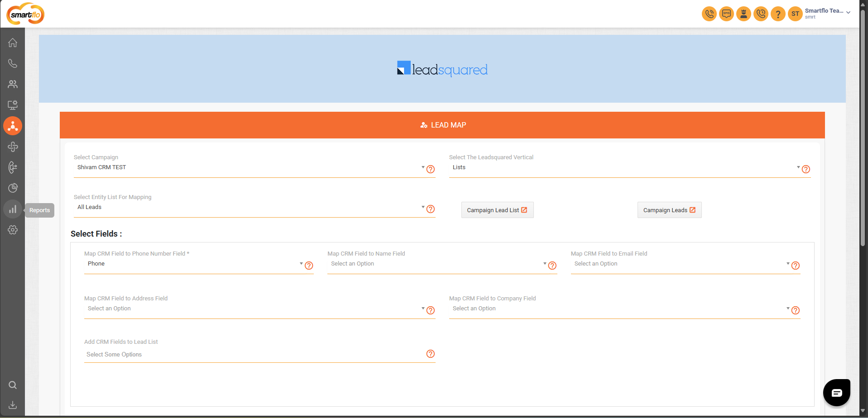Click the question mark help icon in the top bar
The width and height of the screenshot is (868, 418).
pos(778,14)
